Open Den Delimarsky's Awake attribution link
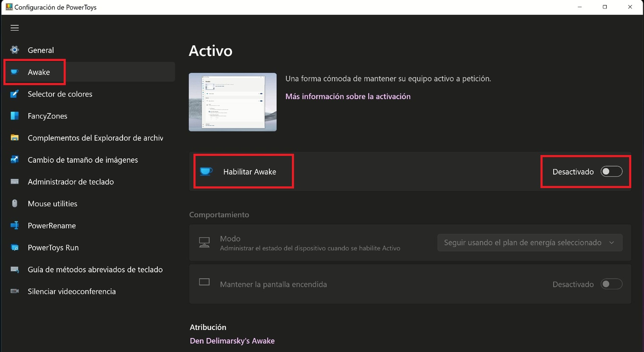Image resolution: width=644 pixels, height=352 pixels. pyautogui.click(x=232, y=341)
